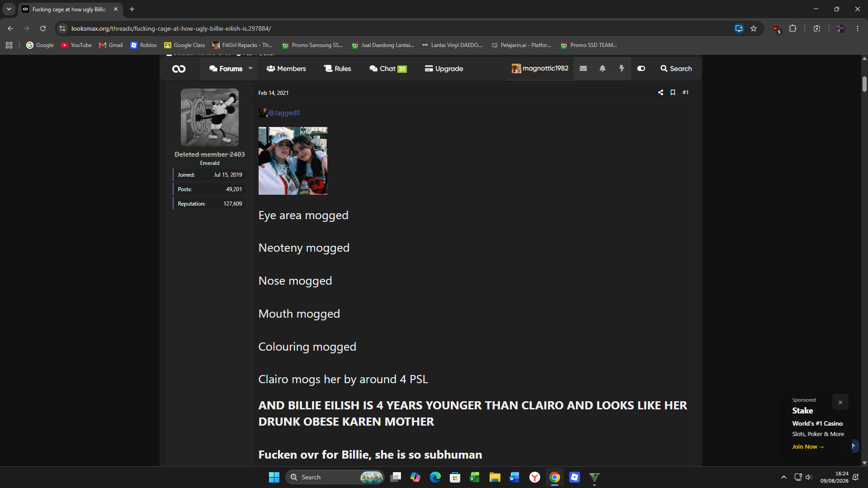Screen dimensions: 868x488
Task: Open the Members page
Action: click(x=286, y=69)
